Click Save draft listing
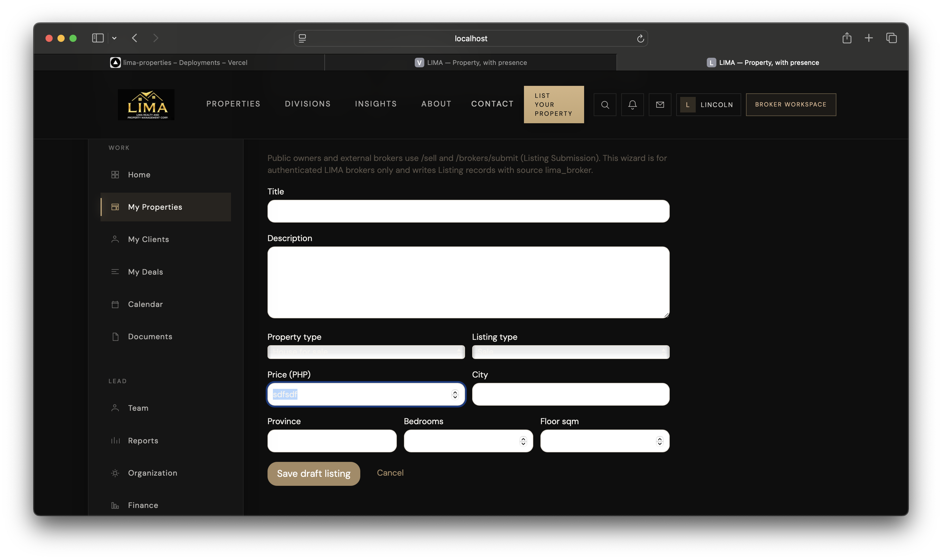 point(314,474)
